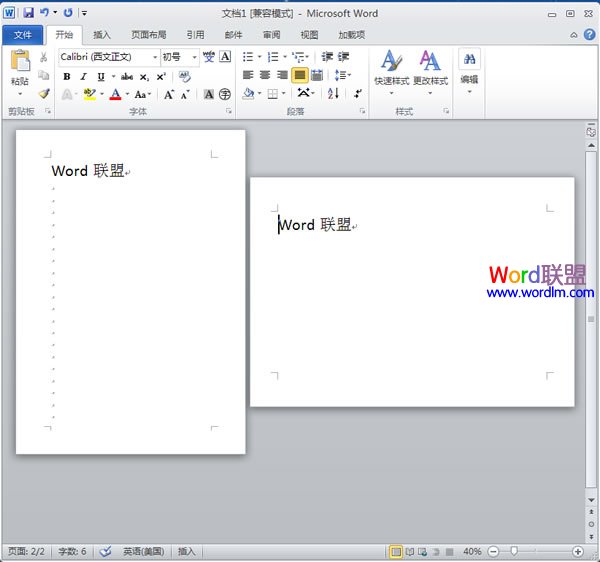
Task: Click the Shrink Font icon
Action: click(x=185, y=94)
